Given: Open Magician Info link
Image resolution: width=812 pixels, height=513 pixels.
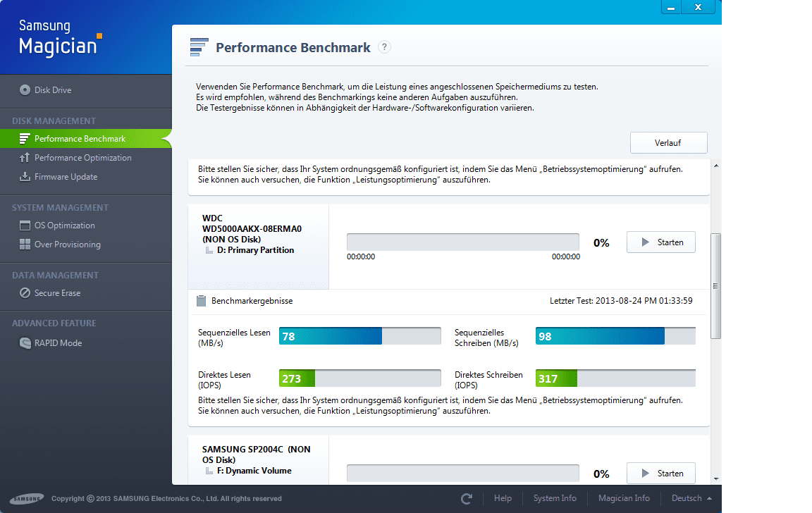Looking at the screenshot, I should (624, 498).
